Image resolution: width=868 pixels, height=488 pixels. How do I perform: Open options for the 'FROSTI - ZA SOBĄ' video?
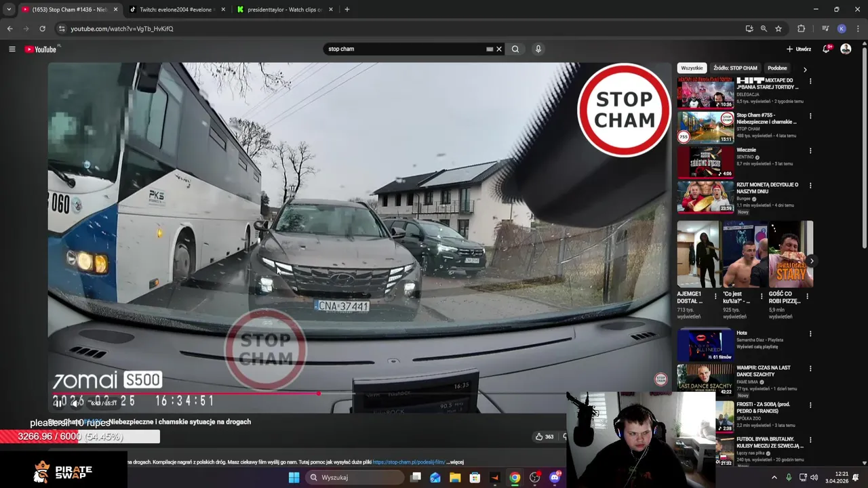(810, 405)
